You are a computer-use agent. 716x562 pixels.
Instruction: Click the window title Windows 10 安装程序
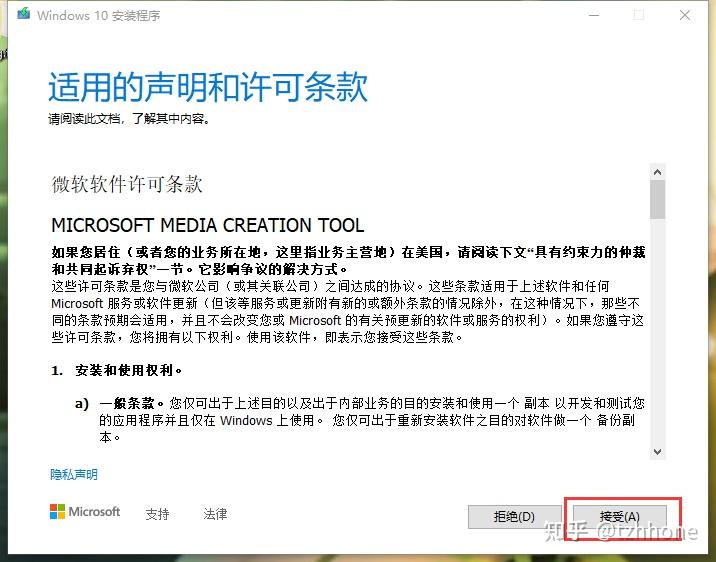[99, 16]
